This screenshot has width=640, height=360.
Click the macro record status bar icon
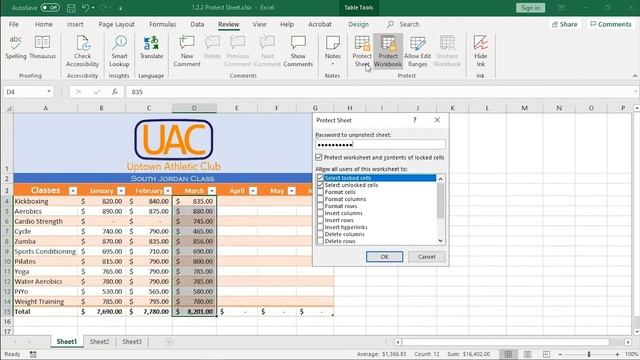33,354
